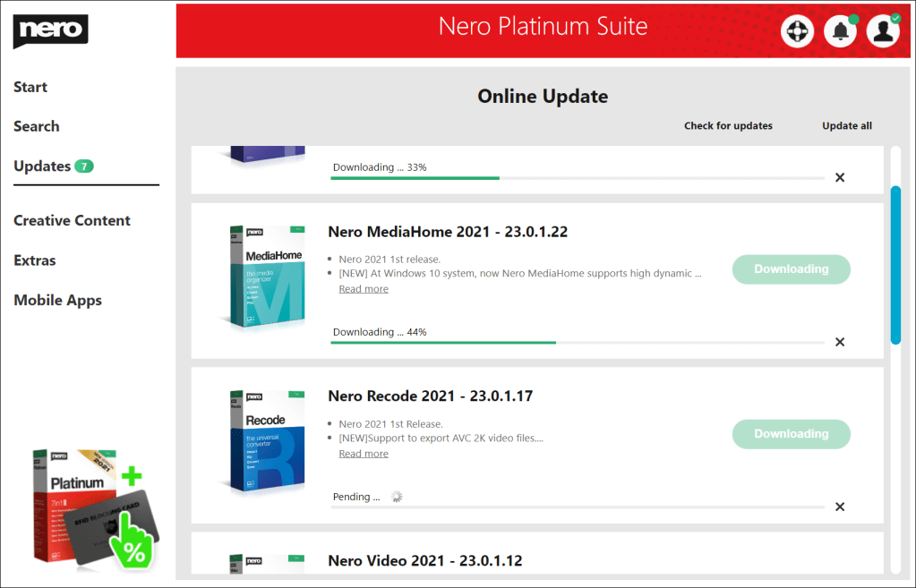The height and width of the screenshot is (588, 916).
Task: Open Read more under Nero MediaHome 2021
Action: (x=364, y=289)
